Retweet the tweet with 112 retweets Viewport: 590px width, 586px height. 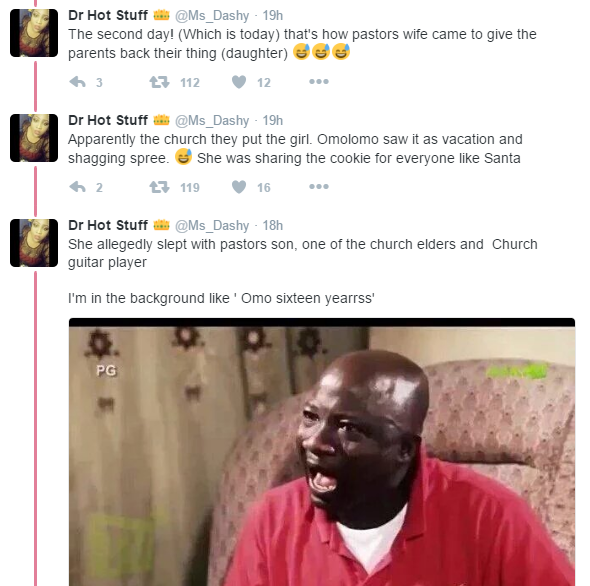(x=160, y=82)
